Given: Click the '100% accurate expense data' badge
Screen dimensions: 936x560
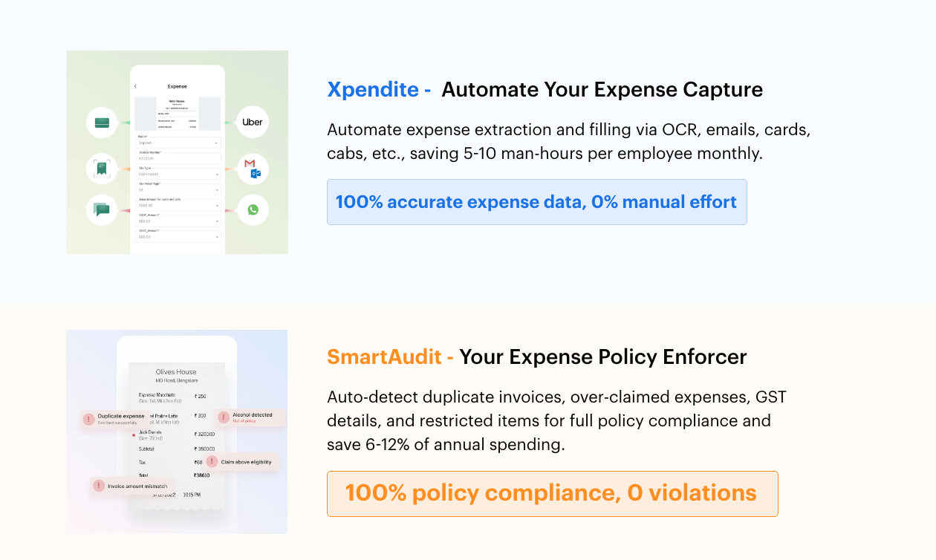Looking at the screenshot, I should point(536,202).
